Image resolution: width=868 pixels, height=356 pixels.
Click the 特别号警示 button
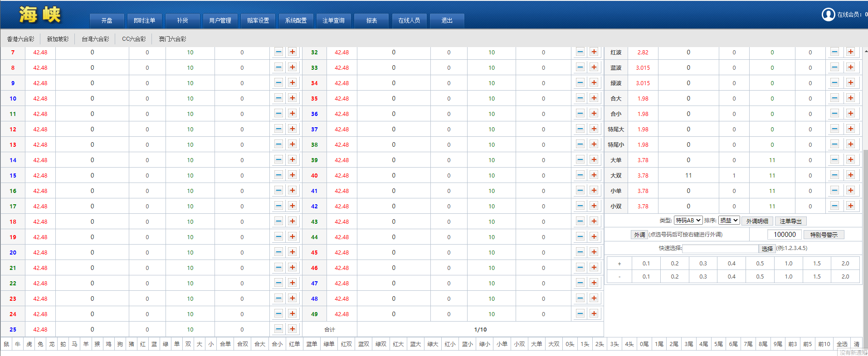[x=824, y=235]
